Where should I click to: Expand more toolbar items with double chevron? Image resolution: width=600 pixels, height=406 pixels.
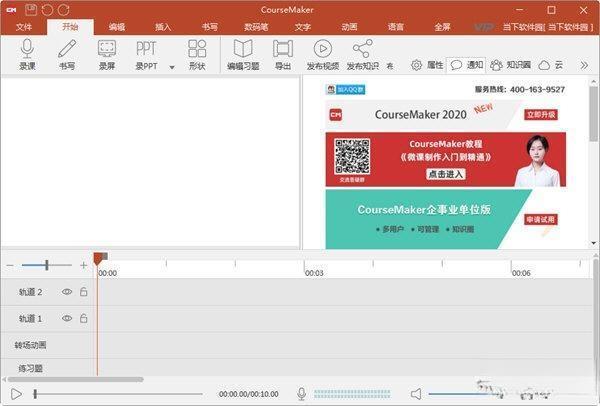584,65
